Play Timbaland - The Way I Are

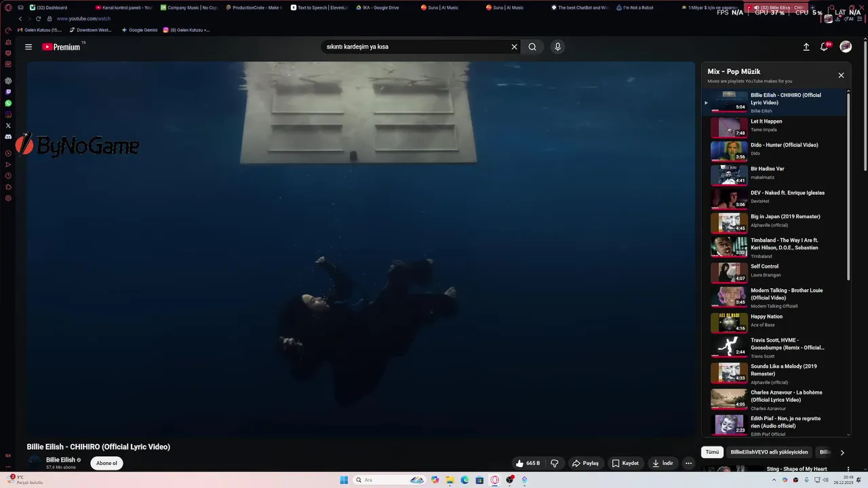[774, 247]
